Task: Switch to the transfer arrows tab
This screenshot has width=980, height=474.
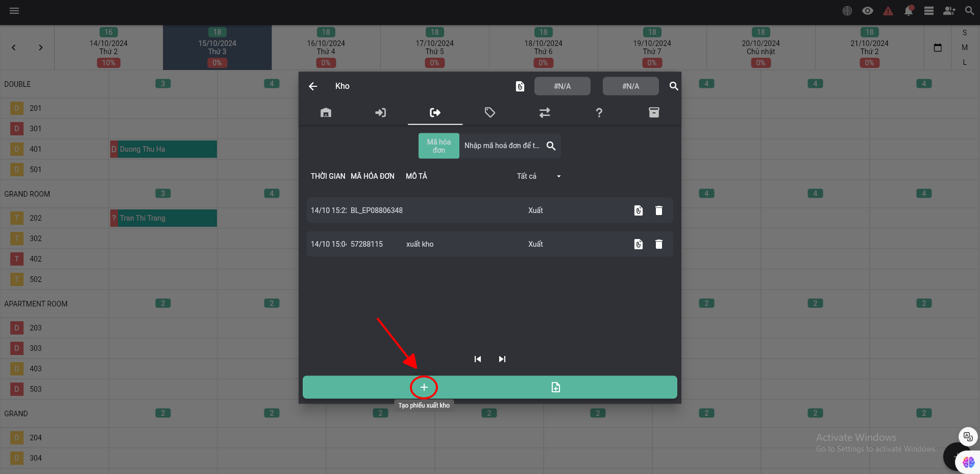Action: (x=545, y=112)
